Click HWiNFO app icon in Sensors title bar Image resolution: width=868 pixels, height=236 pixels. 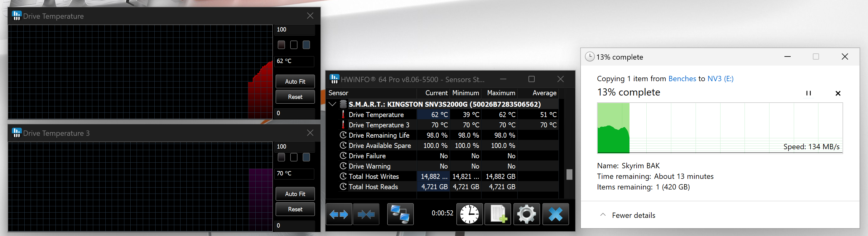coord(334,79)
